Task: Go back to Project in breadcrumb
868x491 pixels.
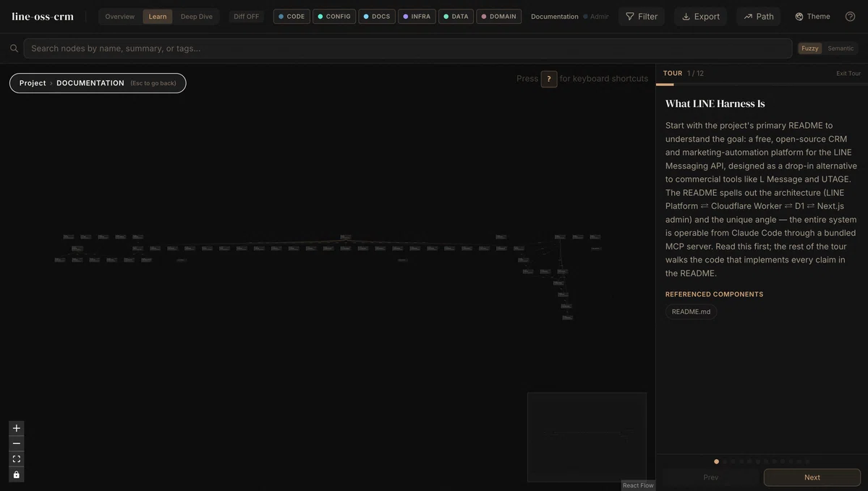Action: point(33,83)
